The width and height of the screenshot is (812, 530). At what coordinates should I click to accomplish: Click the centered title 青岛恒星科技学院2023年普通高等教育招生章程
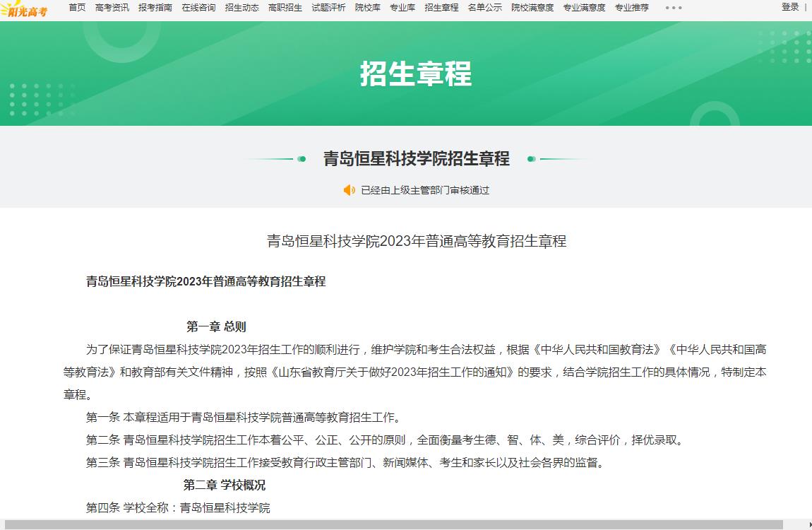pos(417,241)
